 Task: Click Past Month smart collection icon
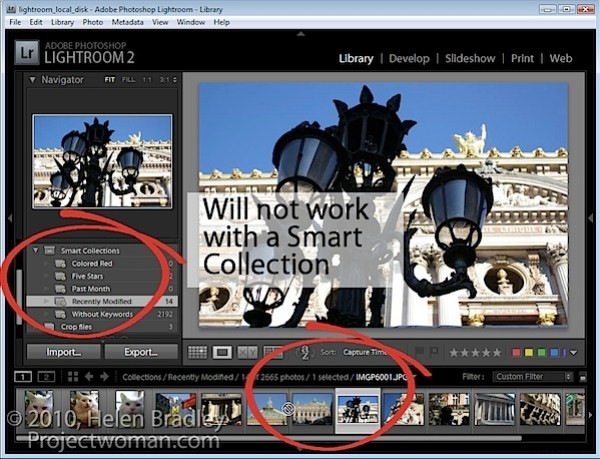pyautogui.click(x=60, y=289)
